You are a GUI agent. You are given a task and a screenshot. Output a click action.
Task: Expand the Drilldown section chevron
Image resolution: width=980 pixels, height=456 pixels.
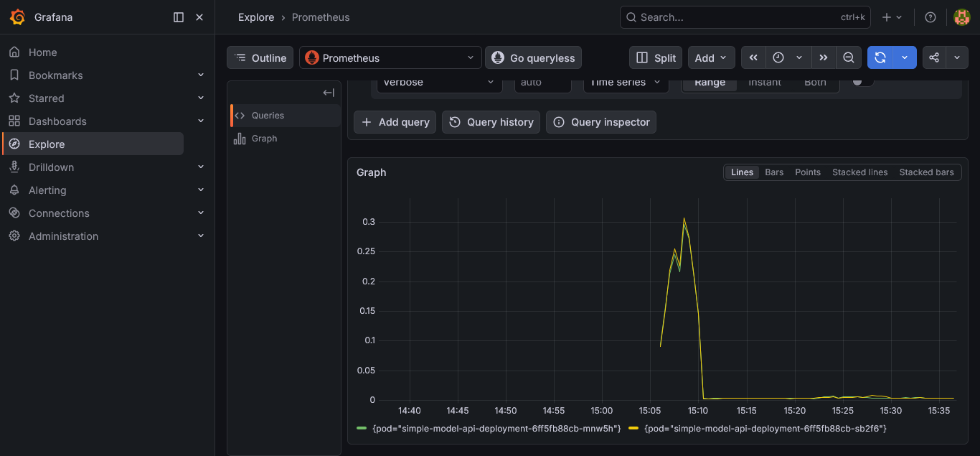coord(201,167)
